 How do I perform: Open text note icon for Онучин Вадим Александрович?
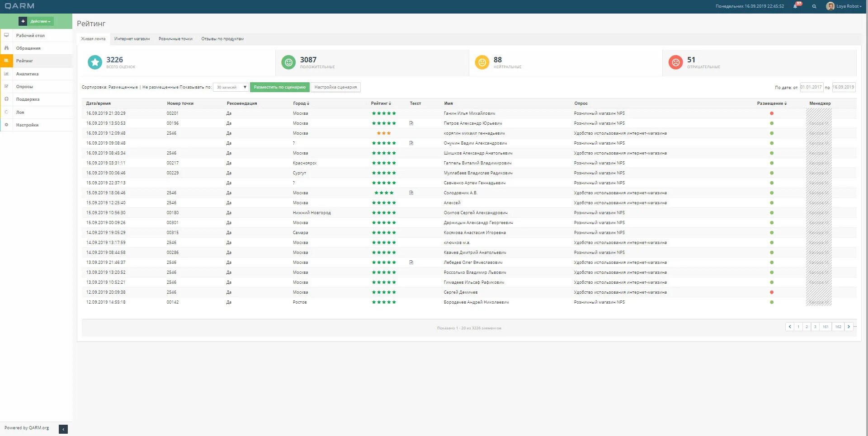411,143
